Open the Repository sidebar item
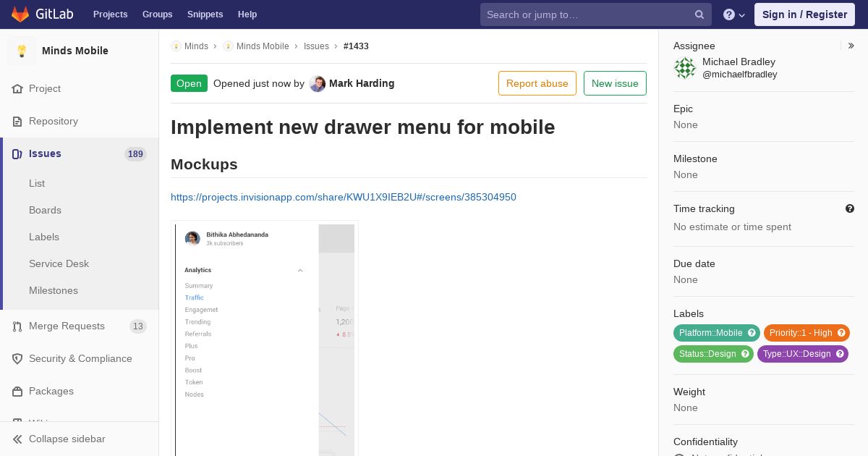 [x=53, y=121]
